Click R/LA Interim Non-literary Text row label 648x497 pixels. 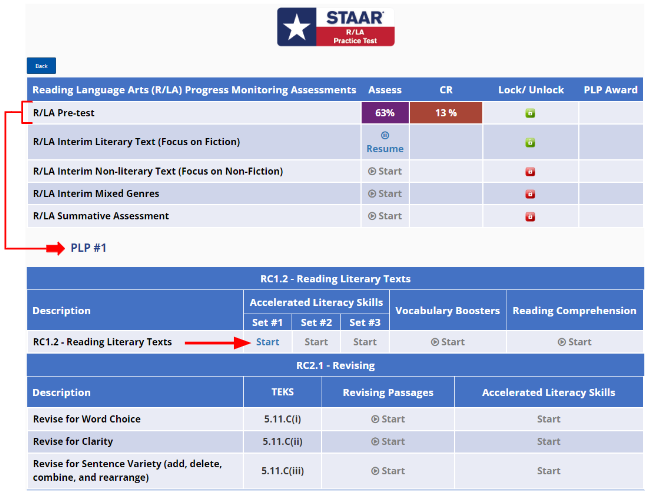(x=158, y=171)
